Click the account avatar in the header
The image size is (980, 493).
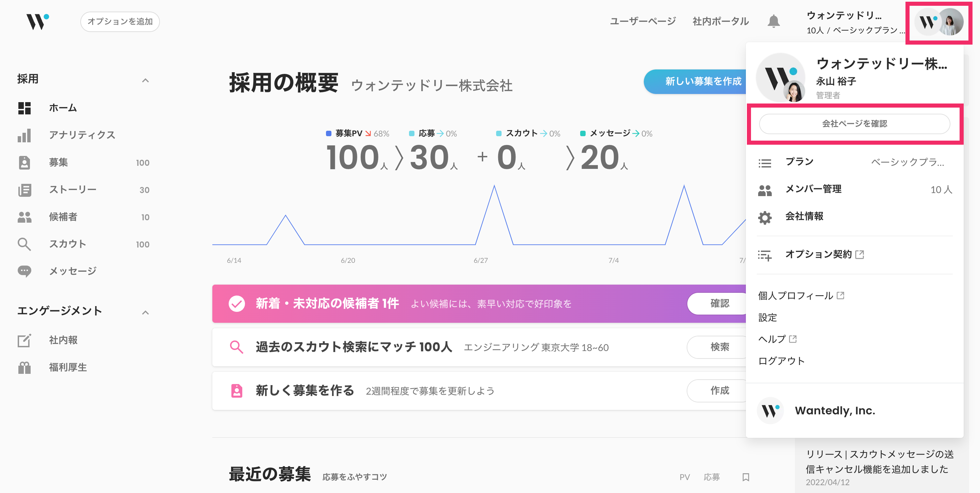939,22
